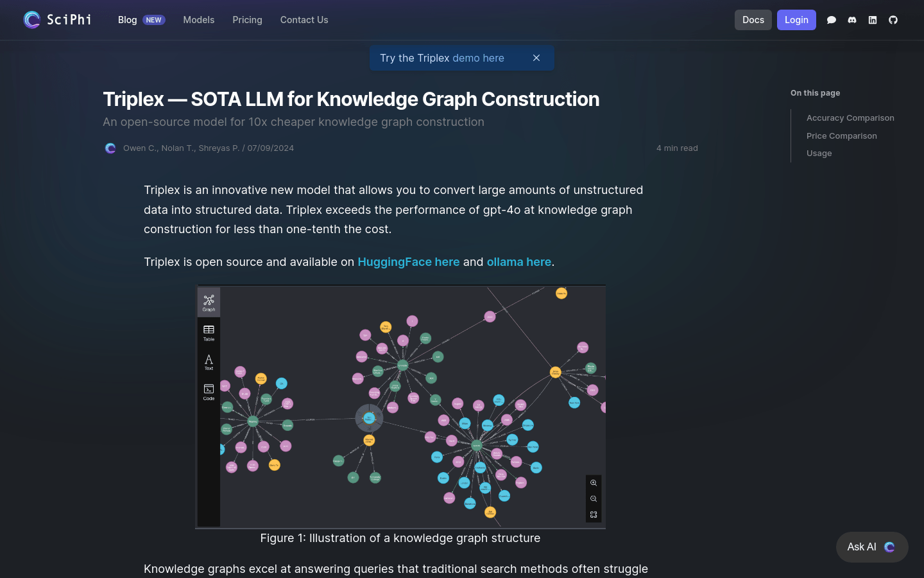924x578 pixels.
Task: Select the Code view icon in figure
Action: (x=209, y=392)
